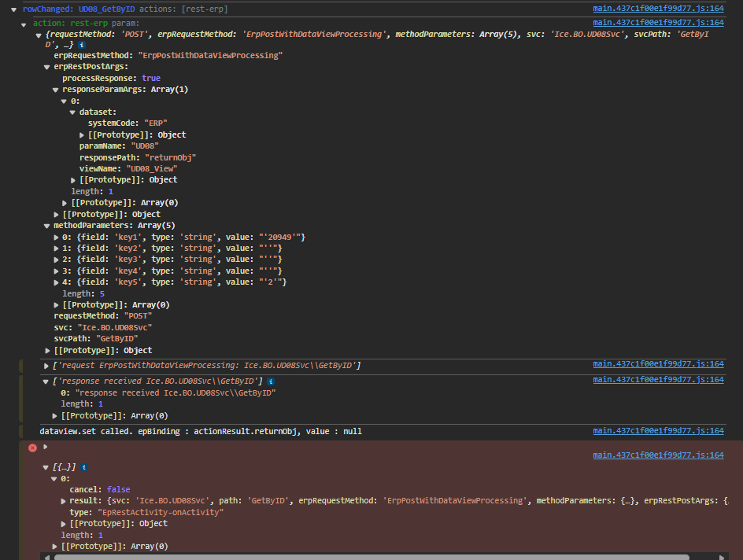
Task: Click the right scroll arrow of horizontal scrollbar
Action: point(721,557)
